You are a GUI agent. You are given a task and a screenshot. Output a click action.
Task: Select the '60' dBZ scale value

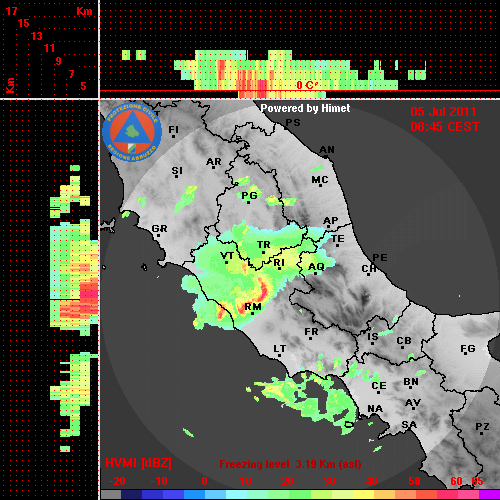pos(456,481)
